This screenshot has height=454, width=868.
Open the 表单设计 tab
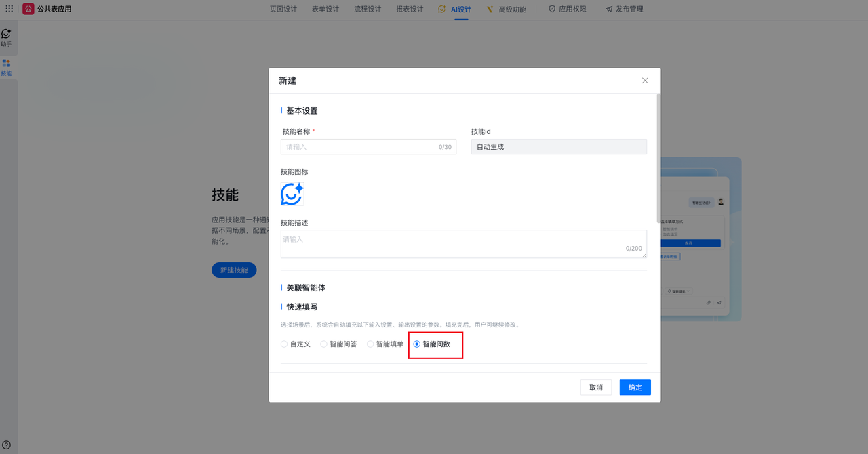(x=325, y=9)
